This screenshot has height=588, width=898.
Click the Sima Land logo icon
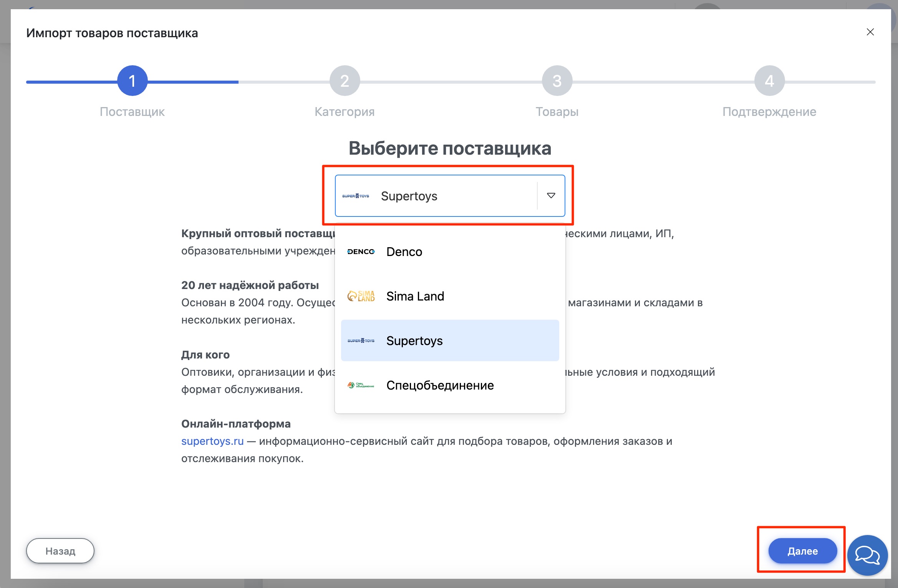pos(361,296)
